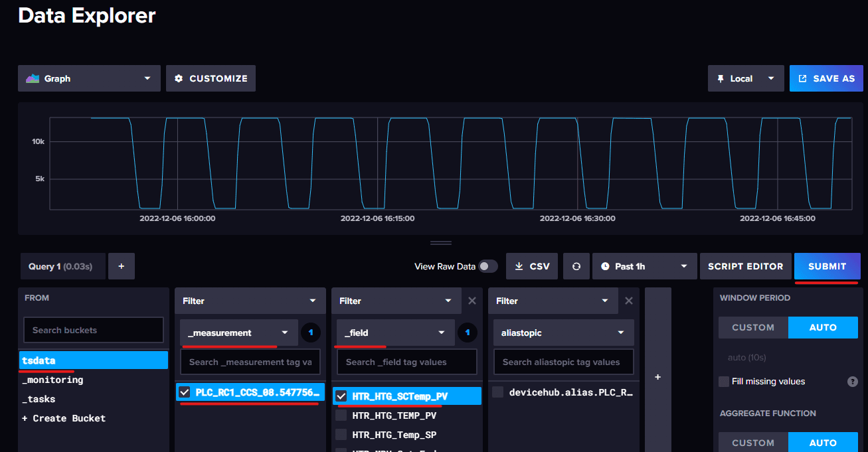Viewport: 868px width, 452px height.
Task: Enable the Fill missing values checkbox
Action: 724,382
